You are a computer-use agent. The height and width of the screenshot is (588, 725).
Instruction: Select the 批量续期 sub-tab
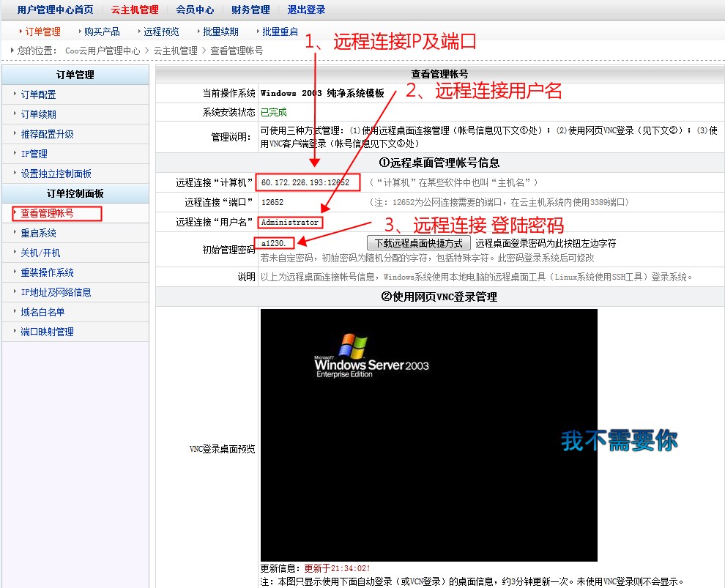point(220,31)
